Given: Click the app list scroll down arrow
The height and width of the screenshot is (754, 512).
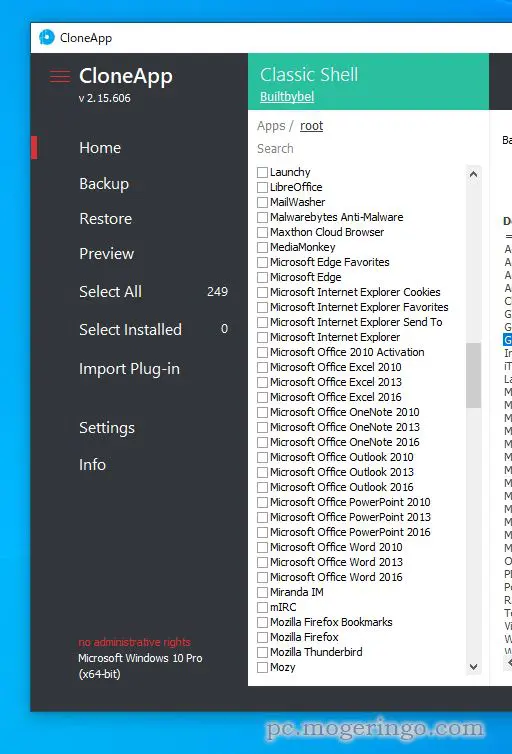Looking at the screenshot, I should (474, 666).
